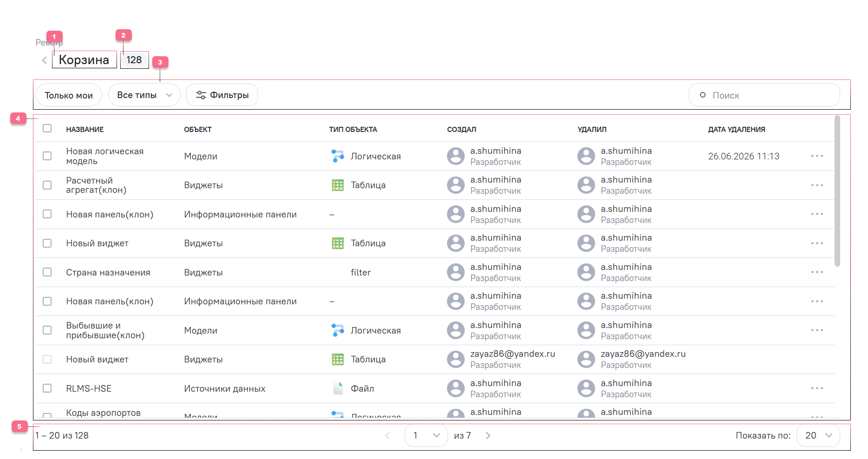The width and height of the screenshot is (868, 459).
Task: Select the Новая логическая модель row checkbox
Action: [47, 156]
